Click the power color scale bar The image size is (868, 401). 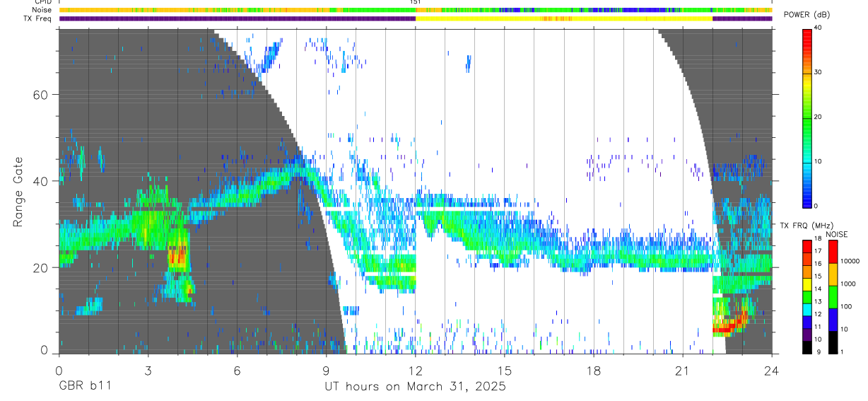807,117
